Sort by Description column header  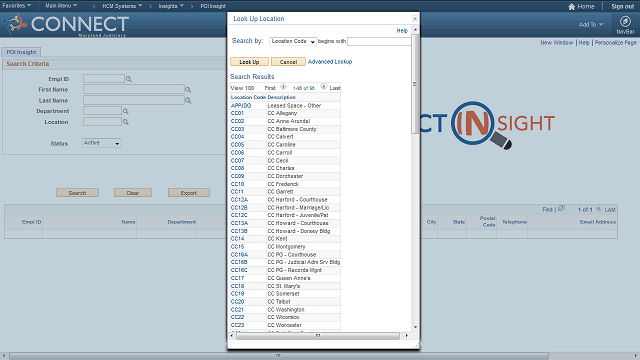pyautogui.click(x=282, y=97)
